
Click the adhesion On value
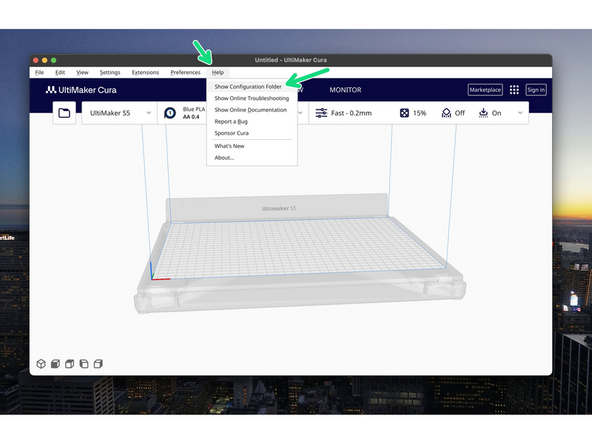496,113
